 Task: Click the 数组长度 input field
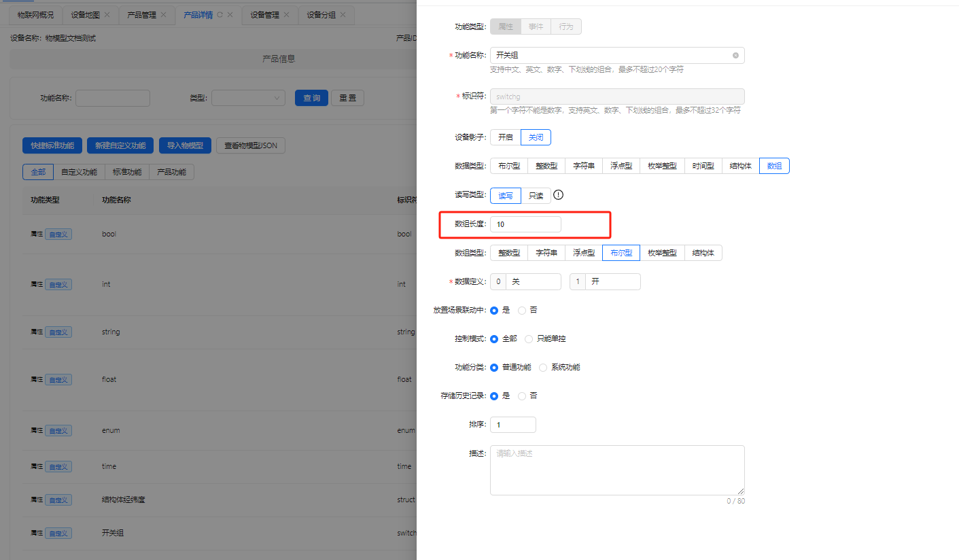(x=525, y=224)
